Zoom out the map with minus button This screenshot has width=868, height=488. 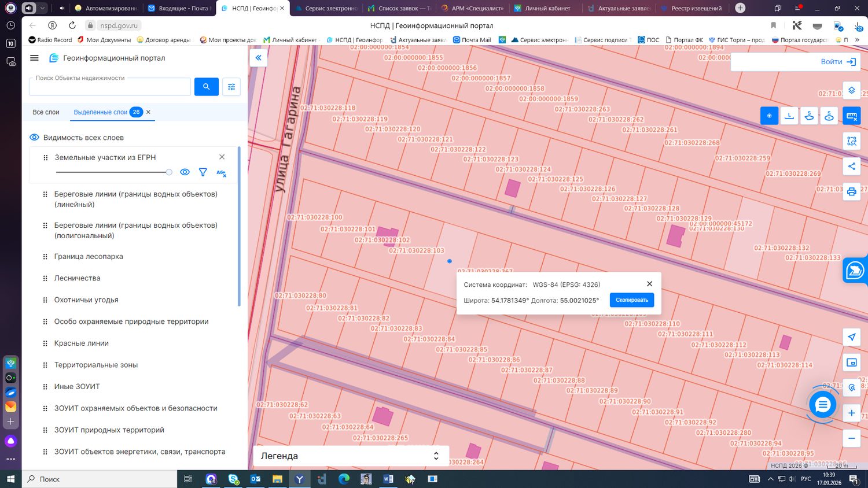point(851,438)
